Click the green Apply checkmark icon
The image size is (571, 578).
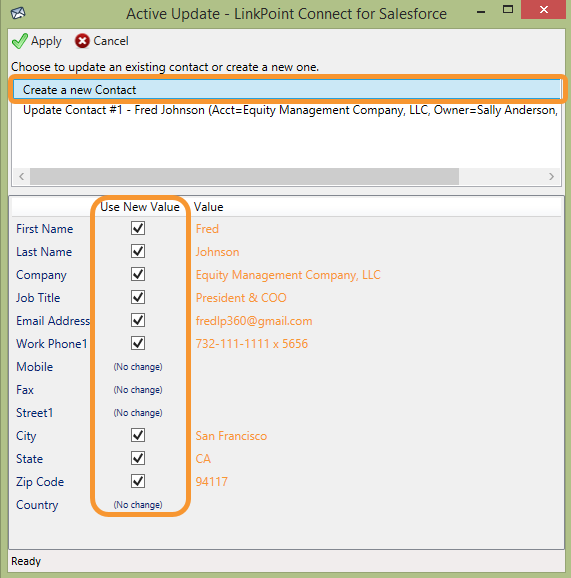point(20,41)
